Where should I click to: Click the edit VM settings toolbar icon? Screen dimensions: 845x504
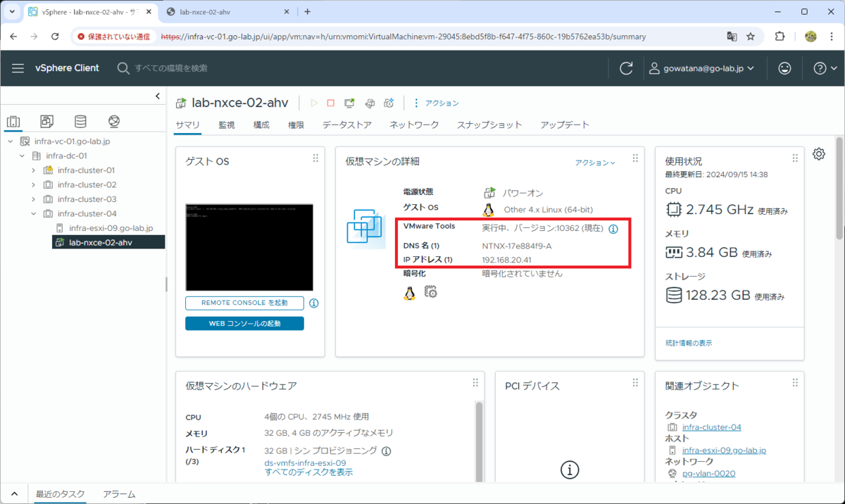[x=369, y=103]
